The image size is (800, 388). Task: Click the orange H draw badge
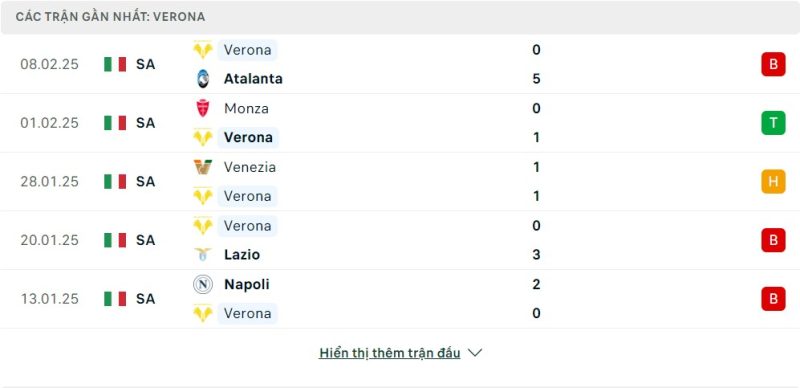coord(773,182)
